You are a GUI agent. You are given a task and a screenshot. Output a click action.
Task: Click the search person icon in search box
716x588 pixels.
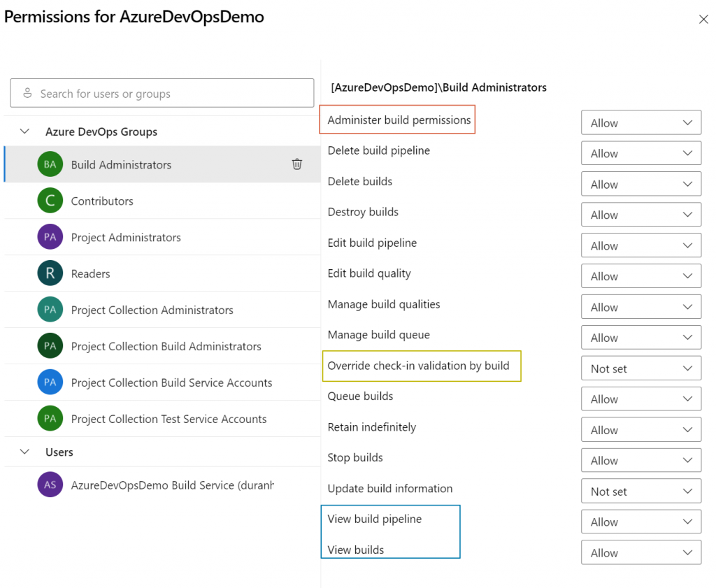click(x=28, y=93)
